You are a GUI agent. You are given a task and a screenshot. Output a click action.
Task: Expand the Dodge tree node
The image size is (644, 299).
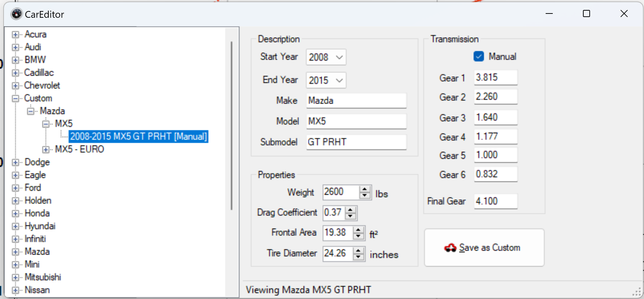tap(15, 162)
